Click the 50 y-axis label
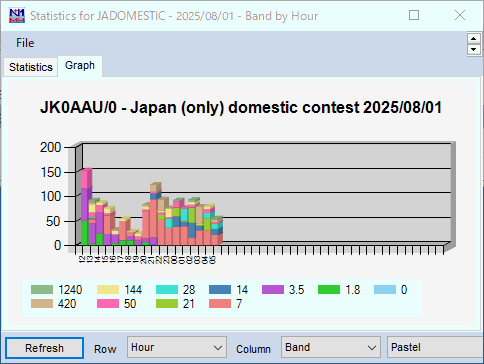This screenshot has width=484, height=364. tap(53, 221)
